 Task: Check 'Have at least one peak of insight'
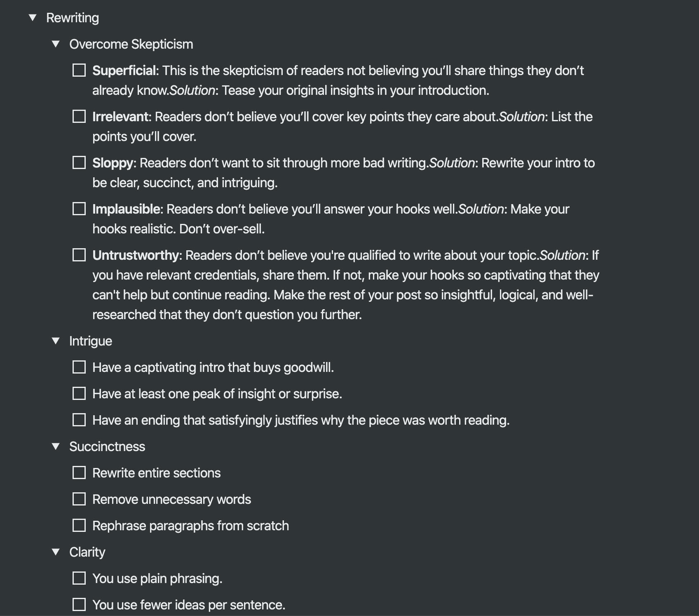click(x=79, y=394)
